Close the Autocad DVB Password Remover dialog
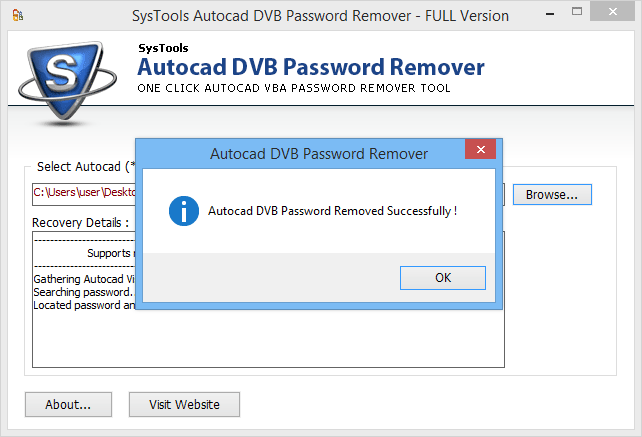This screenshot has height=437, width=642. click(480, 149)
